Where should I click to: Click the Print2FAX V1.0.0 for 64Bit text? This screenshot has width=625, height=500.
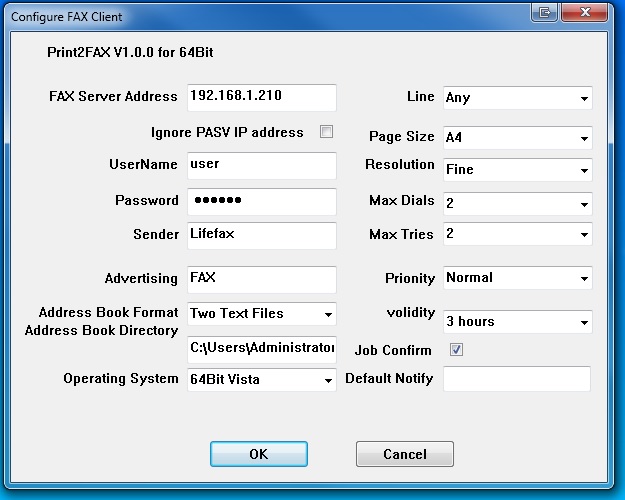tap(130, 52)
